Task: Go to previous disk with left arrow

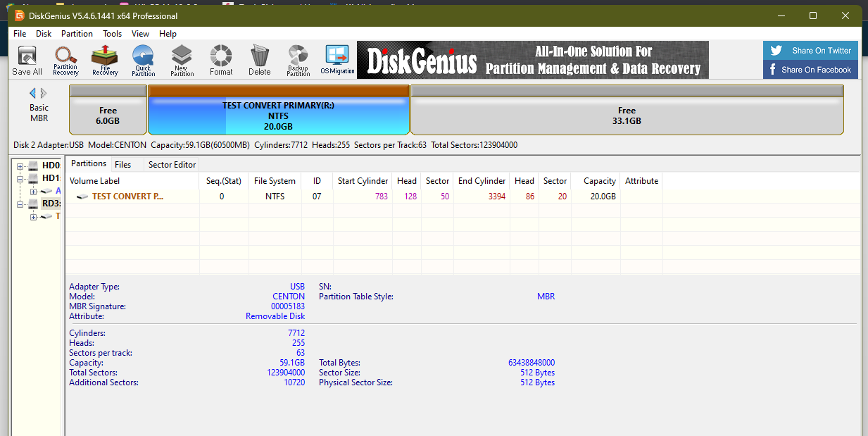Action: click(32, 93)
